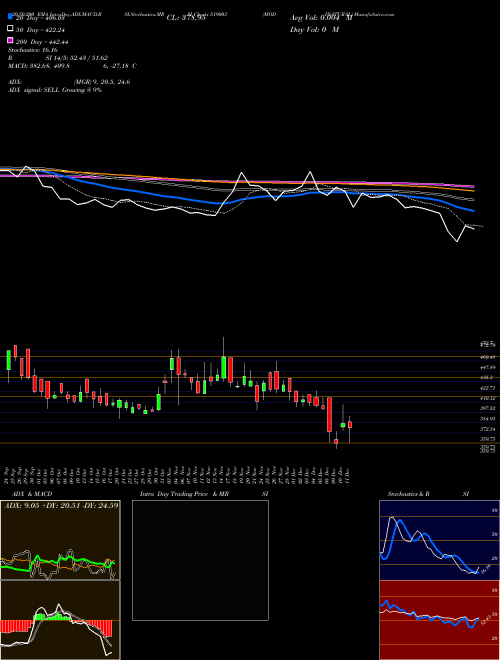Click the 397.52 price axis label
This screenshot has height=660, width=500.
coord(490,408)
